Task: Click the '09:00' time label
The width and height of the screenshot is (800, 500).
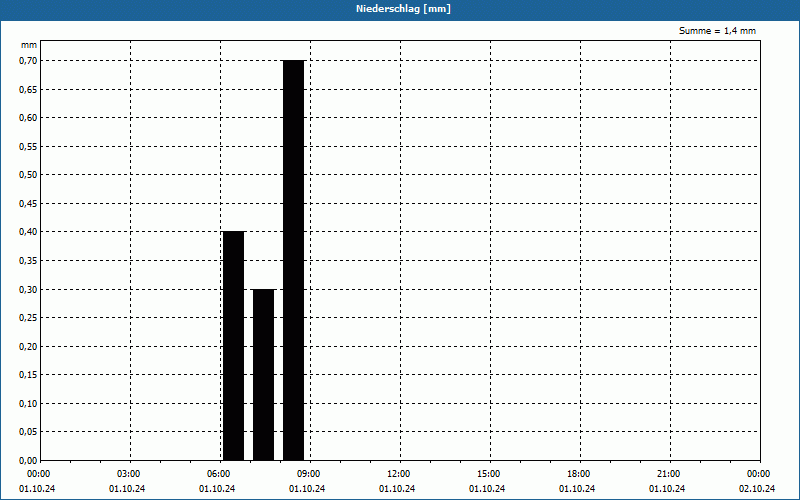Action: pos(309,474)
